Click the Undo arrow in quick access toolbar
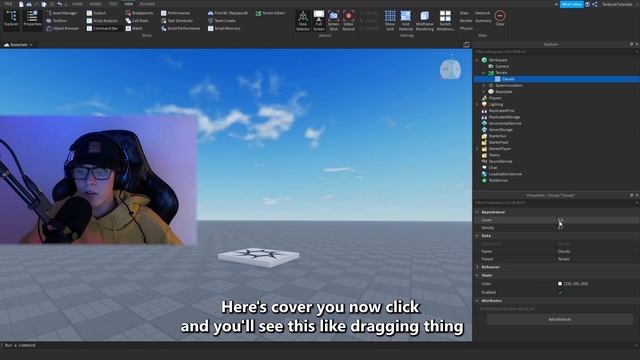Viewport: 640px width, 360px height. [60, 4]
